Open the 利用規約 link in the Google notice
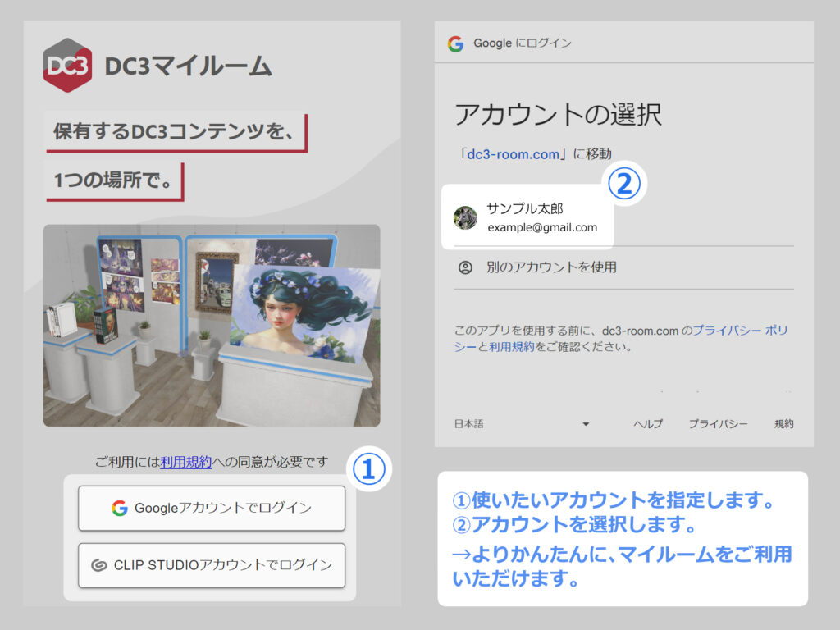Image resolution: width=840 pixels, height=630 pixels. [512, 347]
